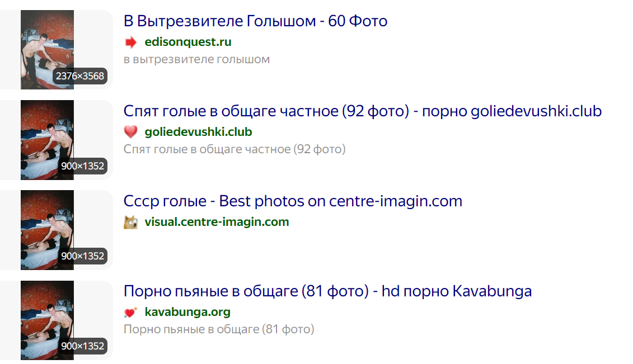
Task: Click the red arrow favicon for edisonquest.ru
Action: (x=130, y=42)
